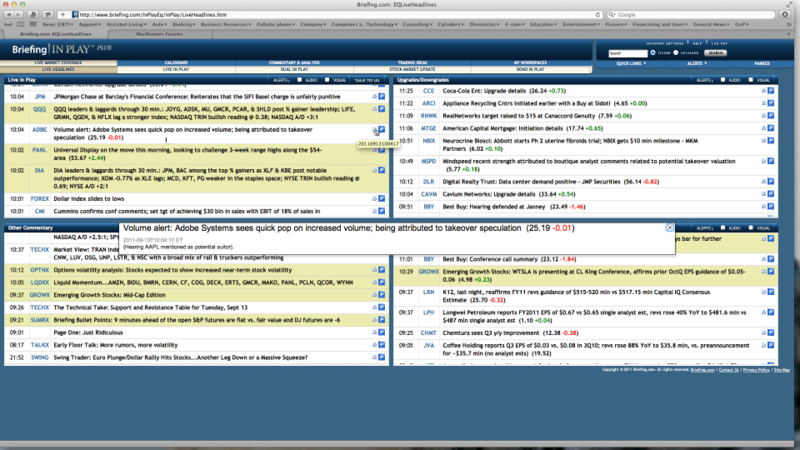
Task: Enable AUDIO alerts in the lower-right panel
Action: (x=723, y=228)
